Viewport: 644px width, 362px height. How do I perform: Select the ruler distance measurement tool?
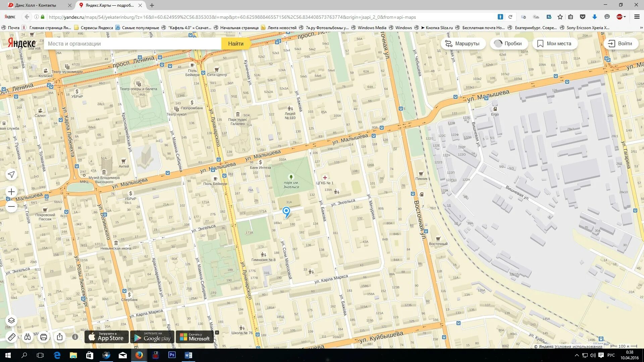tap(11, 337)
